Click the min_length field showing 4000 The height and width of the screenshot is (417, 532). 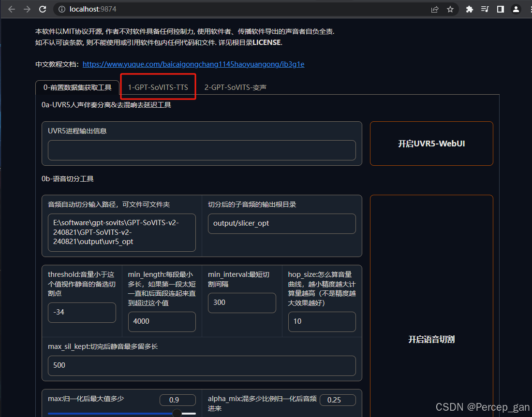click(162, 321)
